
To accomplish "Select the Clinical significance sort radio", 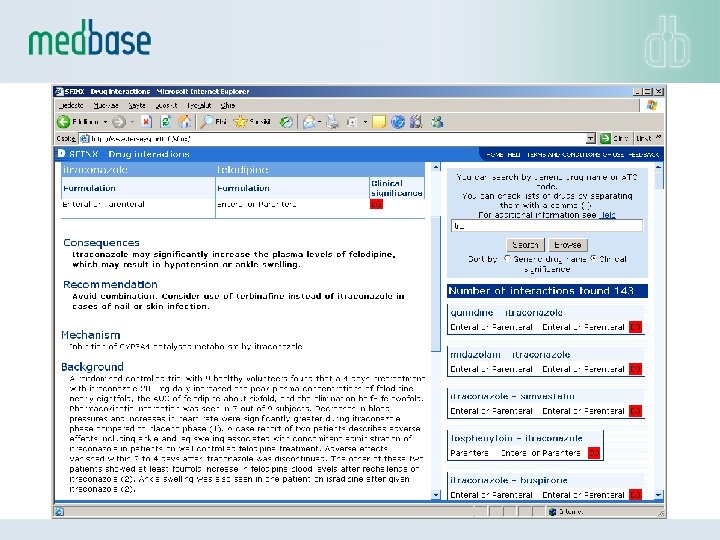I will 593,259.
